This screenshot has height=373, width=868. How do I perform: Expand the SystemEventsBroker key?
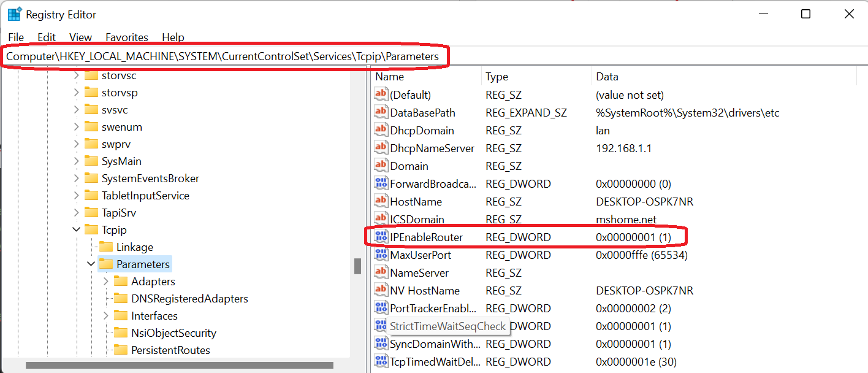76,179
